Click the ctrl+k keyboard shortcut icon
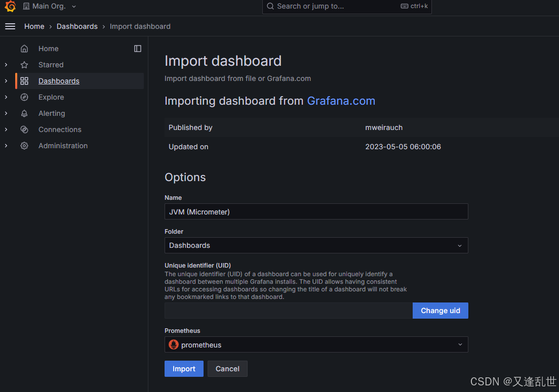 (404, 6)
